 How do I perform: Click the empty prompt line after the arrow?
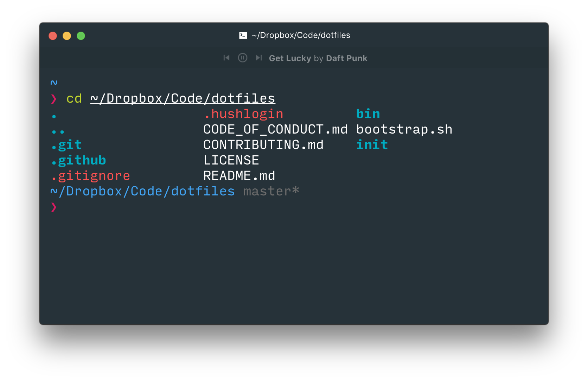click(299, 207)
